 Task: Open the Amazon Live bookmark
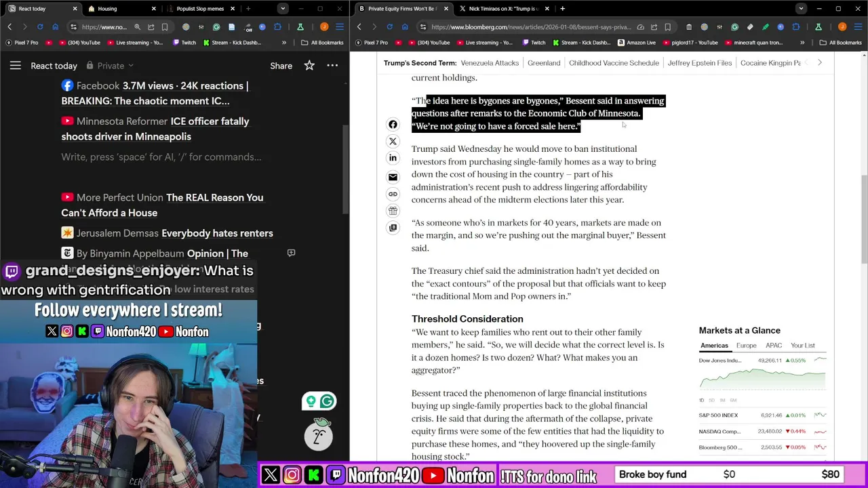tap(636, 43)
